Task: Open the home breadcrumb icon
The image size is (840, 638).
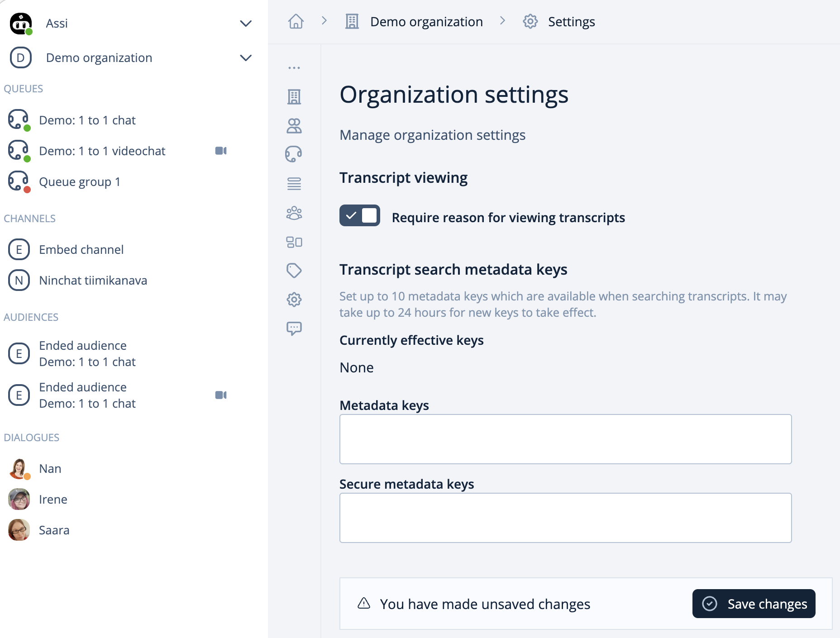Action: (296, 21)
